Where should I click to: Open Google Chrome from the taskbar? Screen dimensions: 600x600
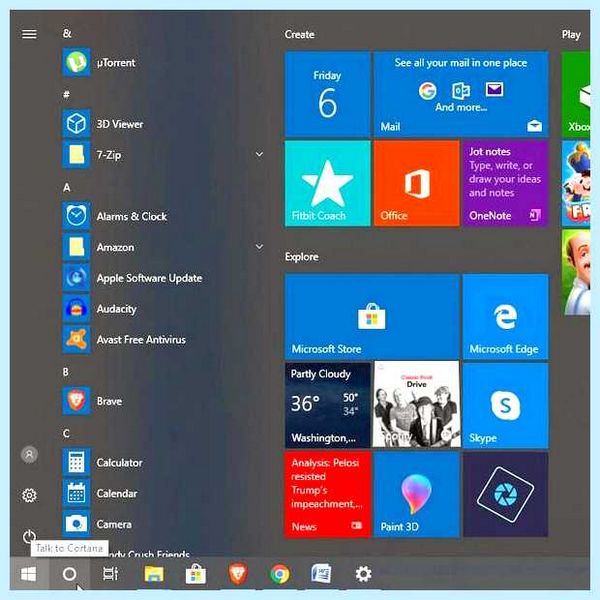point(280,574)
